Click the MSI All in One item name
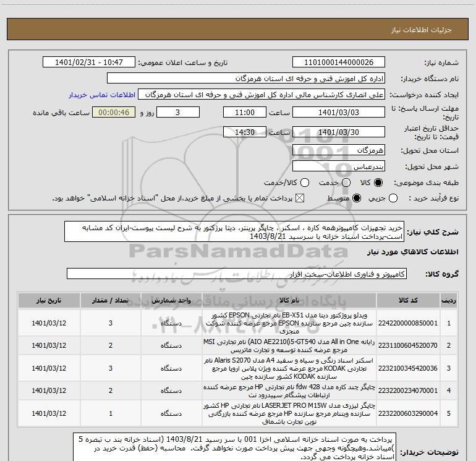Viewport: 476px width, 461px height. point(289,346)
